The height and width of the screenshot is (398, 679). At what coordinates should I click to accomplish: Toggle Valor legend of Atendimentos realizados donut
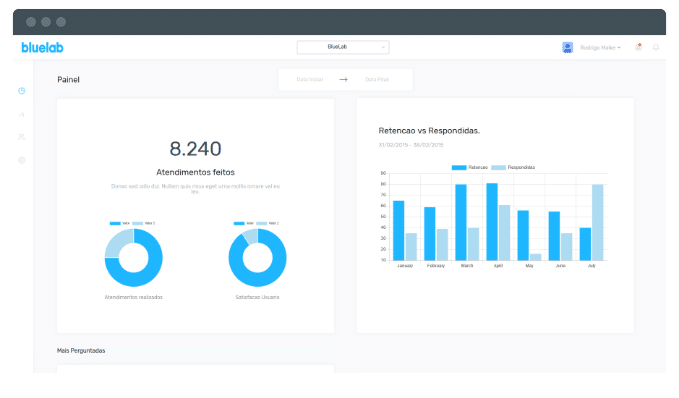[x=120, y=223]
